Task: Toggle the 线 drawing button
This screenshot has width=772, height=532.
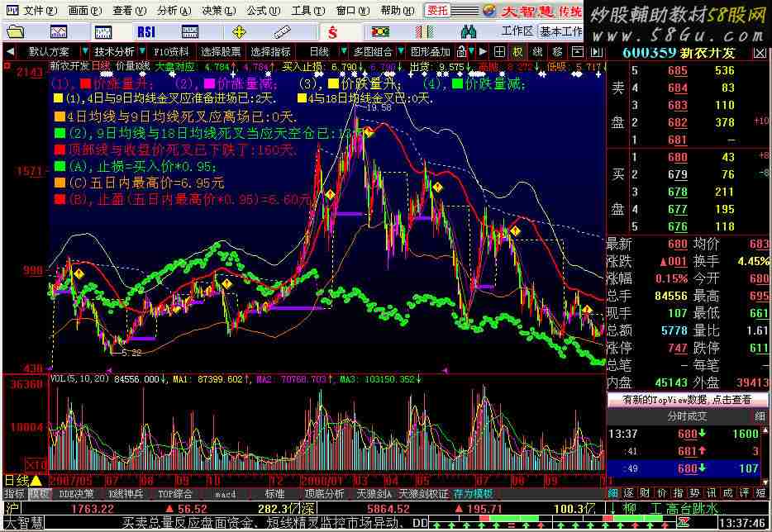Action: (537, 52)
